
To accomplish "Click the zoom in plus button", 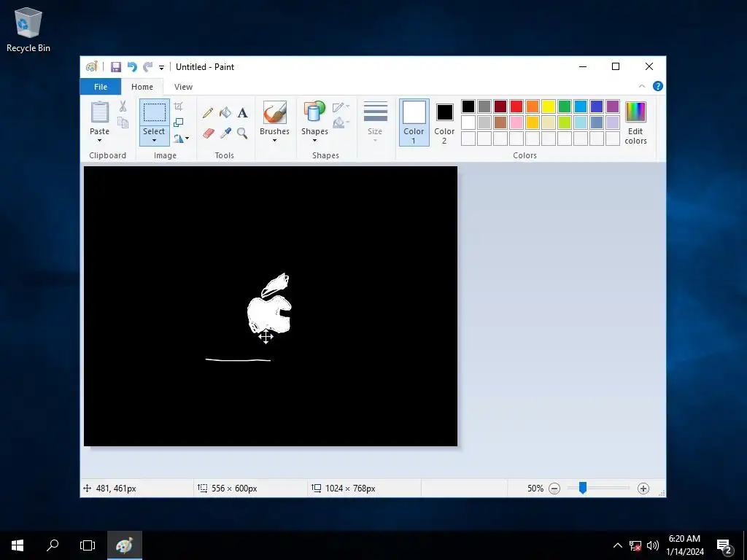I will (643, 489).
